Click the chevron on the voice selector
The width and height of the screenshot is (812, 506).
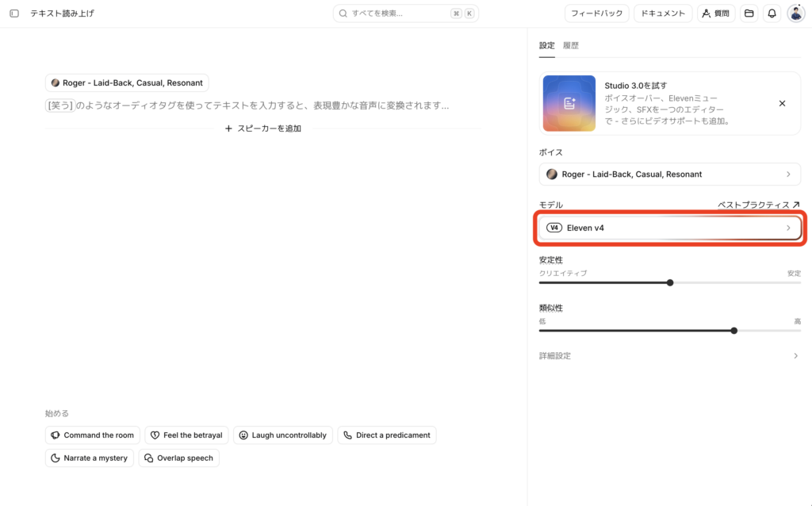[x=789, y=174]
